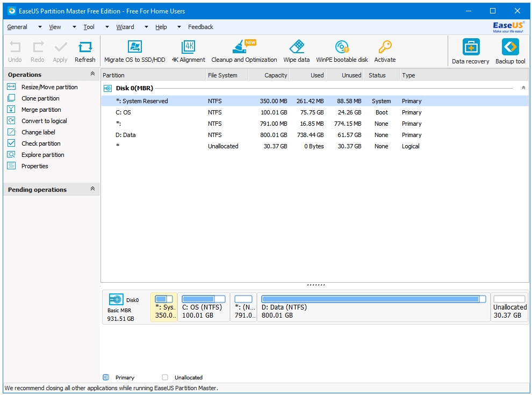Click the Primary legend color box

106,377
